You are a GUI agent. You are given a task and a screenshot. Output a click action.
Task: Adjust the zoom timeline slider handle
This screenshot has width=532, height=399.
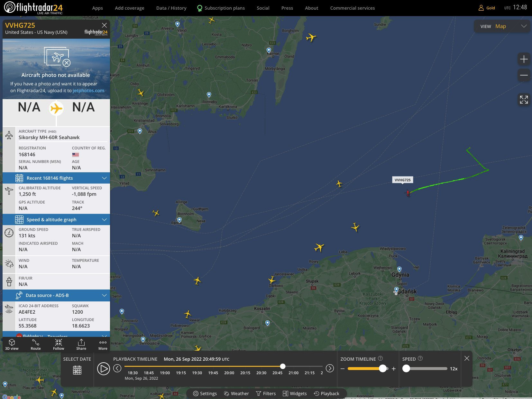tap(382, 368)
